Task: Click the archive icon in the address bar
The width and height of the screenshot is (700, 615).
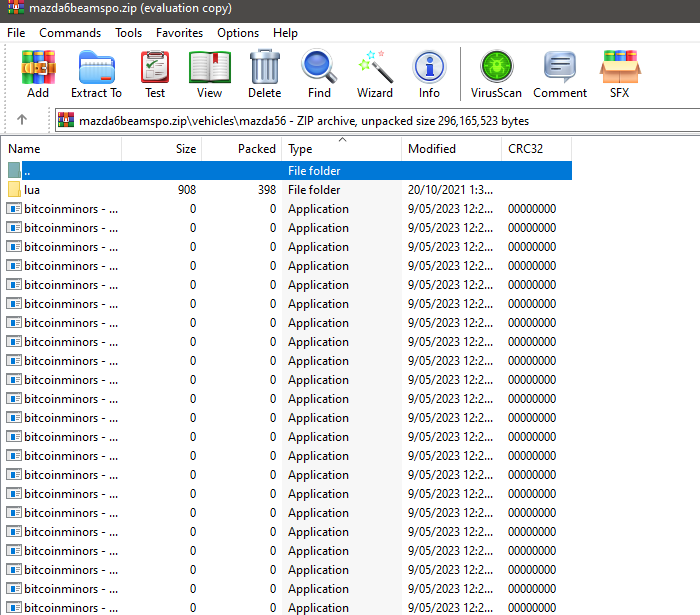Action: [x=66, y=121]
